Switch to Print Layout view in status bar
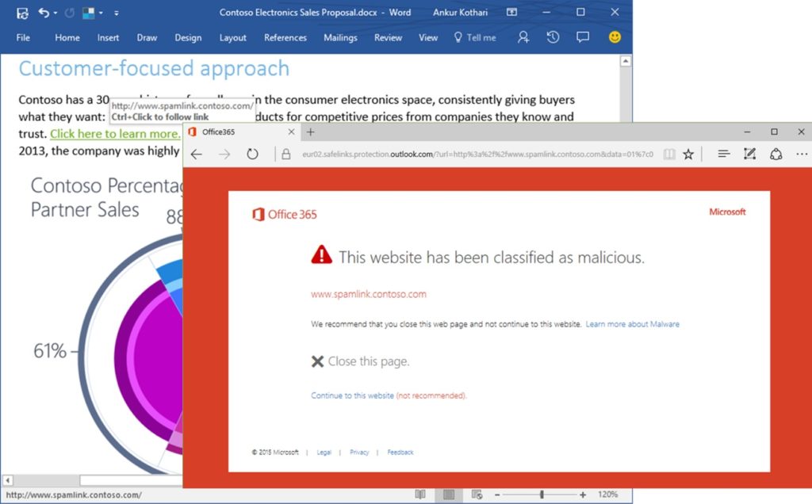Screen dimensions: 812x504 coord(449,494)
